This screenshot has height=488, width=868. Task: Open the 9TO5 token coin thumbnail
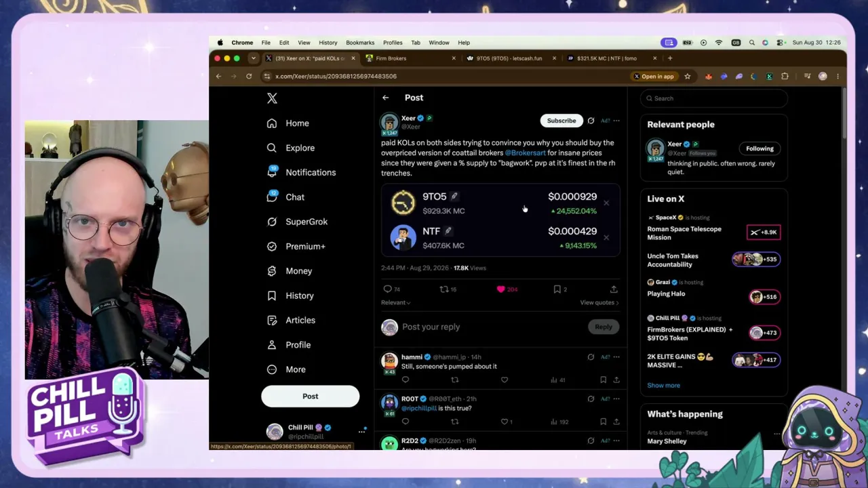(403, 203)
